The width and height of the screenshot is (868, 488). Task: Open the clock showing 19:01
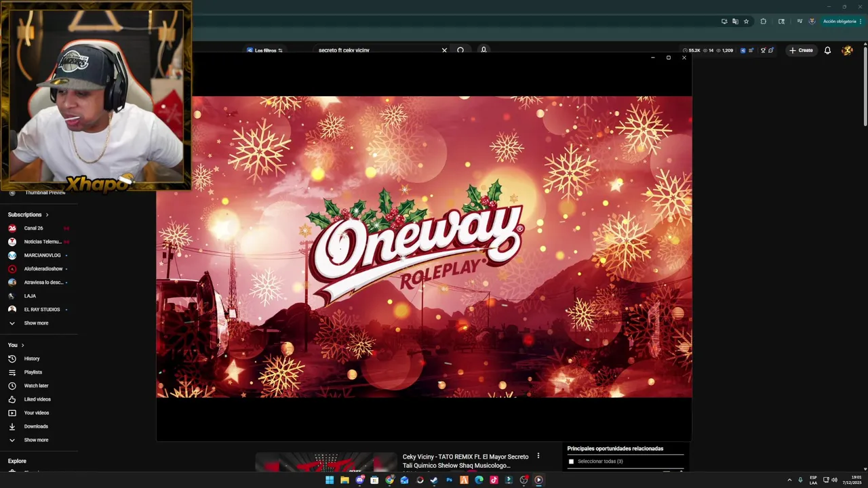click(852, 480)
